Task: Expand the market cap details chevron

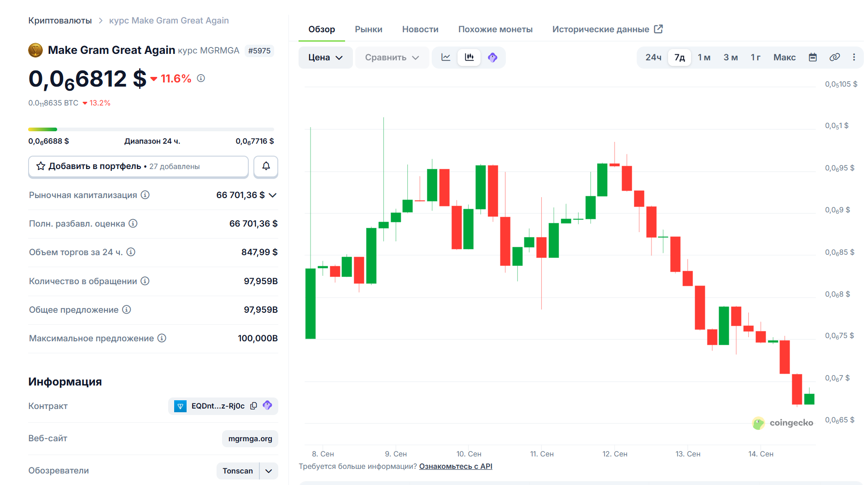Action: tap(273, 195)
